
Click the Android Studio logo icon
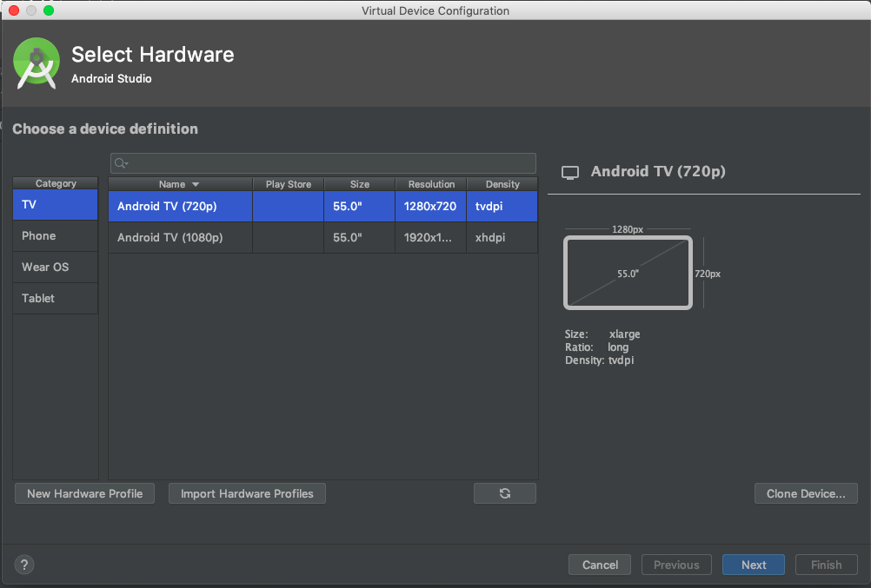37,63
